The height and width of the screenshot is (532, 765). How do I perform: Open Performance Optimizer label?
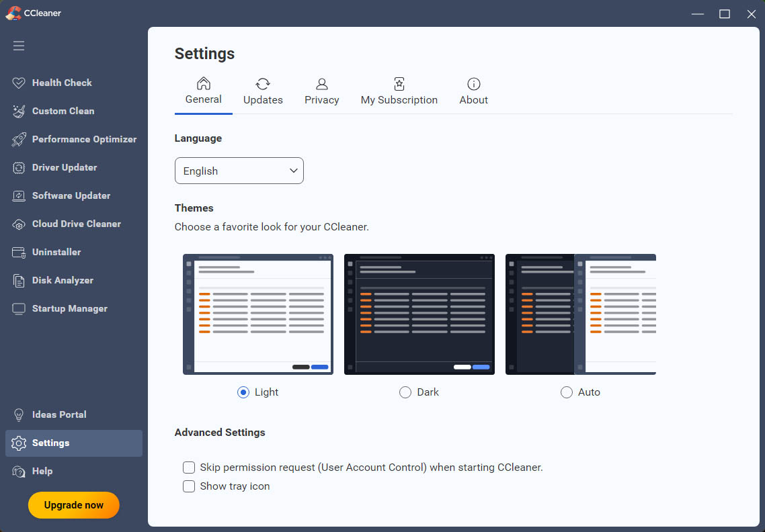coord(85,140)
